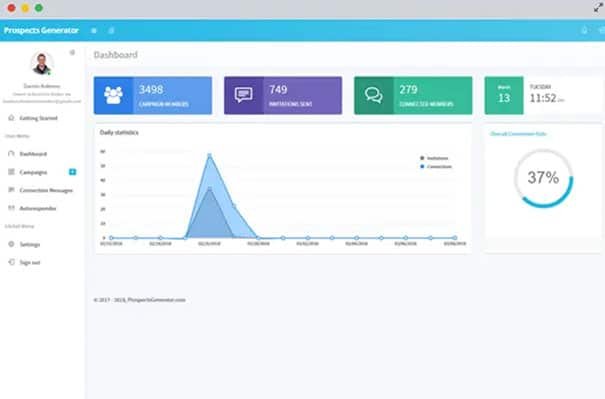Click the campaign members group icon
605x399 pixels.
point(113,95)
